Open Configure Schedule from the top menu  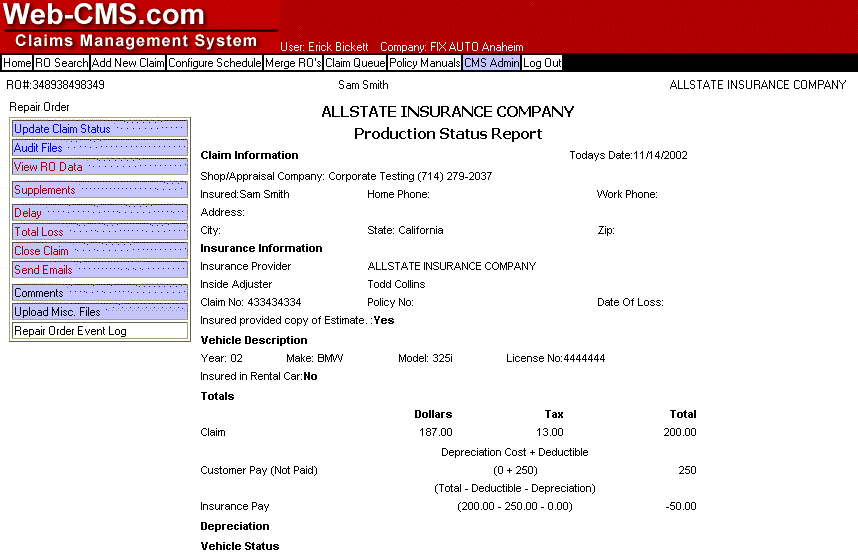214,63
